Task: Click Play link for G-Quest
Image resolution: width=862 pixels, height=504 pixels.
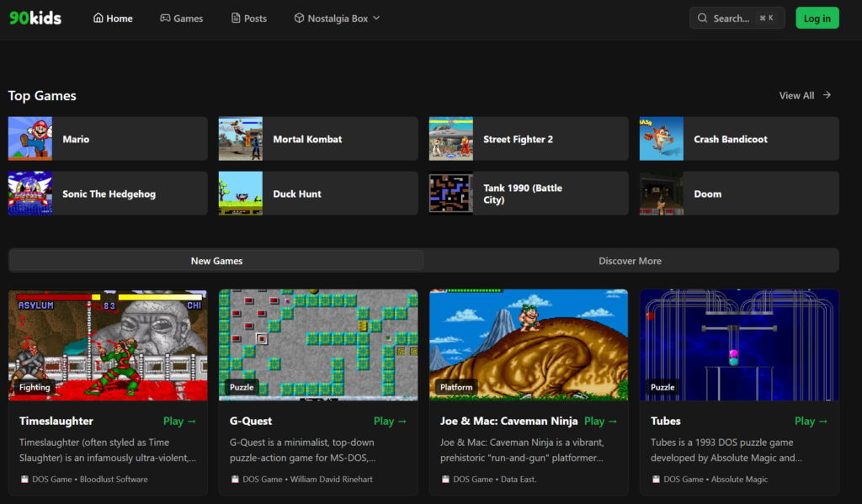Action: pos(390,421)
